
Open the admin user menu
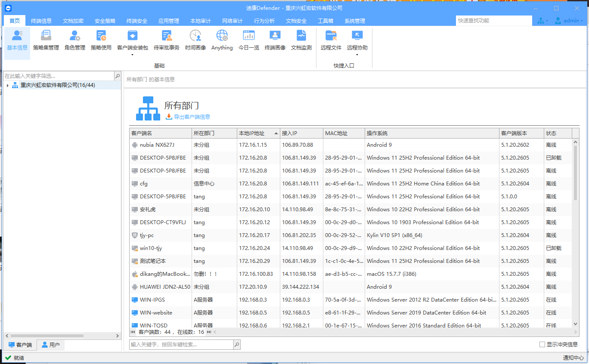coord(569,21)
